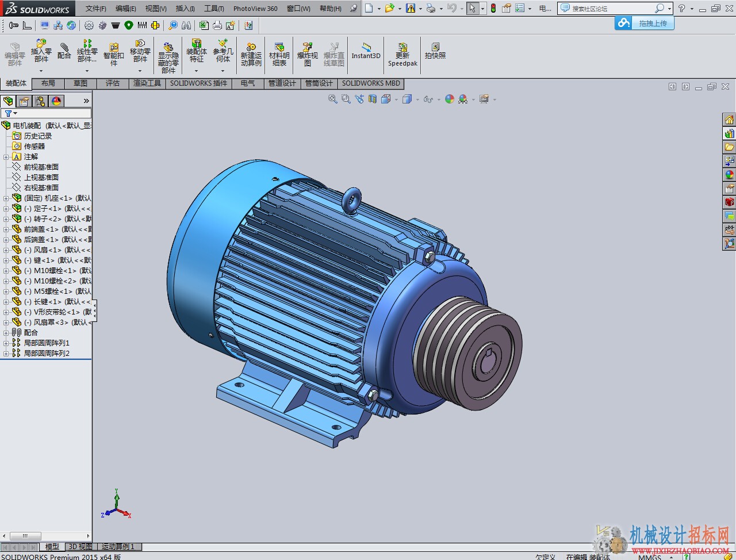Expand the 前端盖<1> component node
This screenshot has height=560, width=736.
[x=6, y=229]
